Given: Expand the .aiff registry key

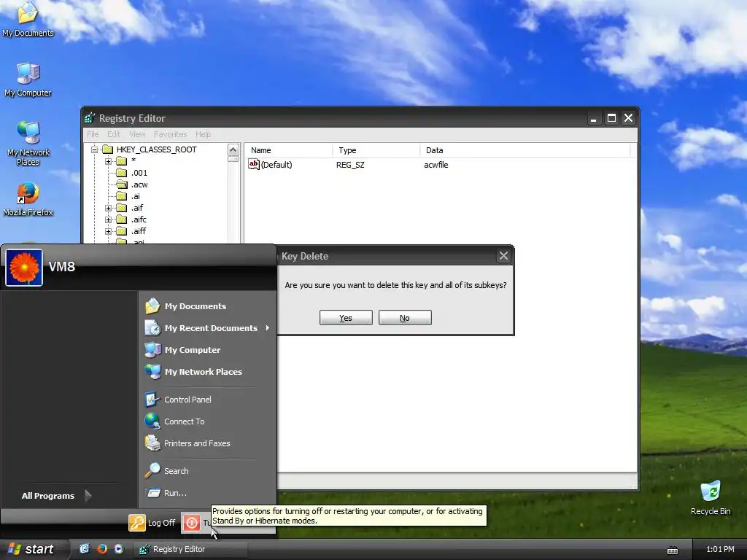Looking at the screenshot, I should coord(108,231).
